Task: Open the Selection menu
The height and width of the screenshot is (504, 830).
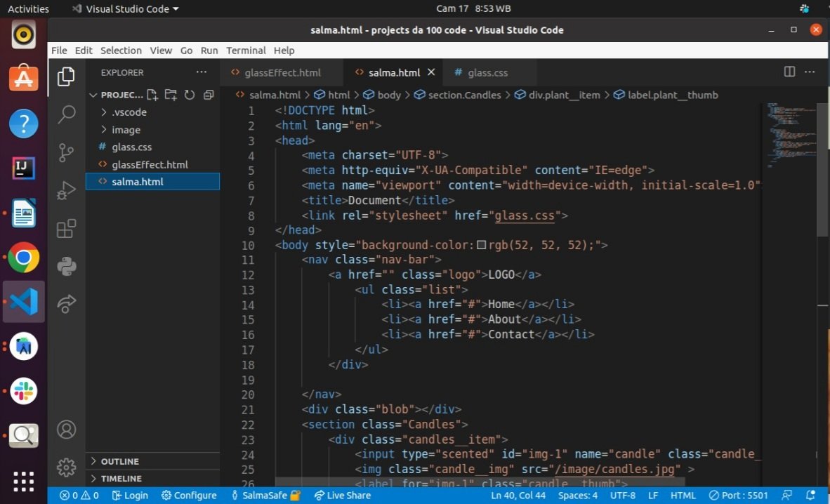Action: 121,51
